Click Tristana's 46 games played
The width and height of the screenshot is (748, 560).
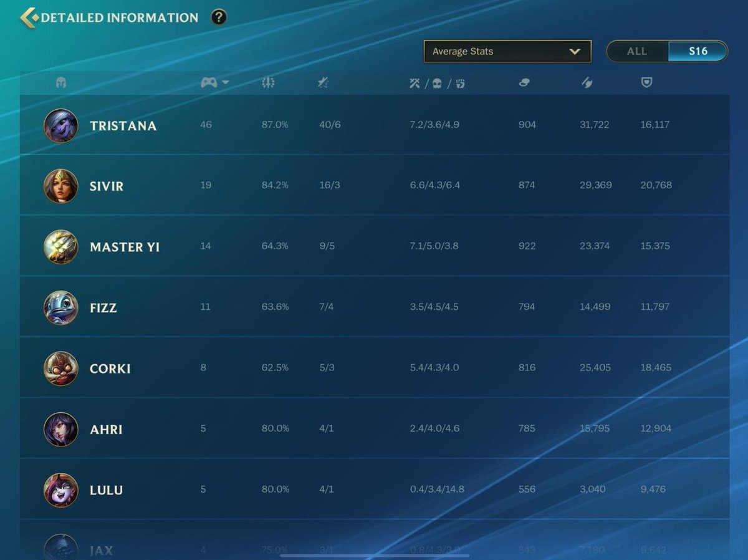coord(206,125)
